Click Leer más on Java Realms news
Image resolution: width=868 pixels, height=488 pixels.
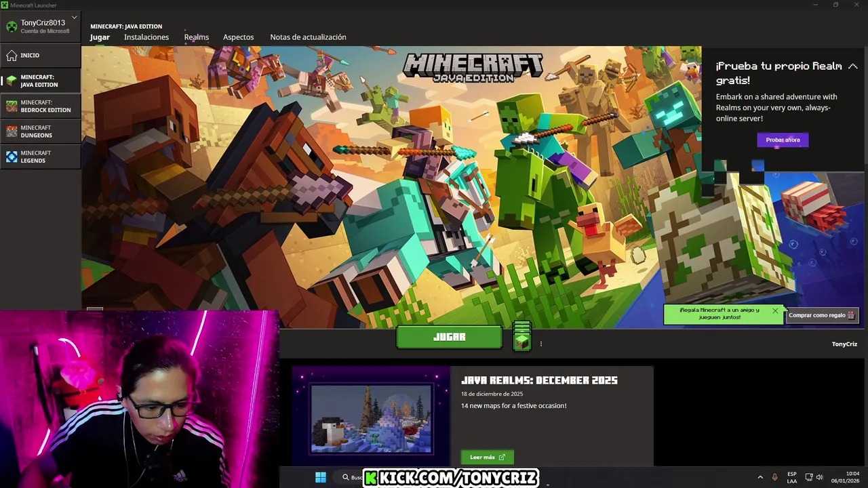click(x=488, y=457)
